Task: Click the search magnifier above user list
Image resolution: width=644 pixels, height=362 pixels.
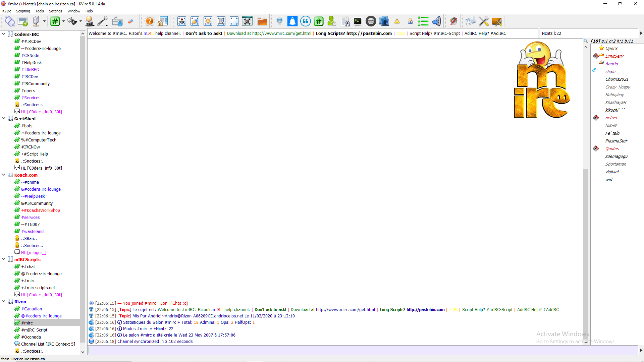Action: (x=586, y=41)
